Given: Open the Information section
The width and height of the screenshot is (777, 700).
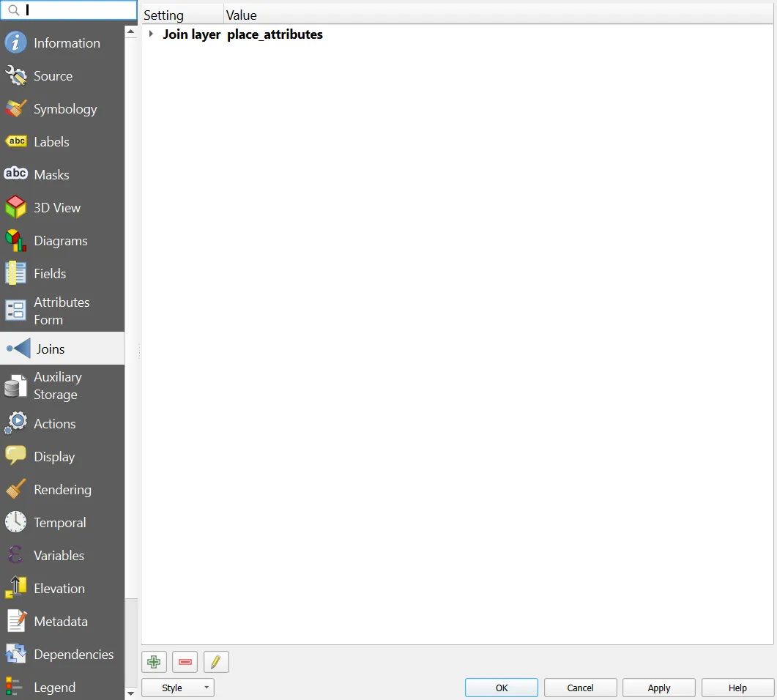Looking at the screenshot, I should [x=62, y=43].
